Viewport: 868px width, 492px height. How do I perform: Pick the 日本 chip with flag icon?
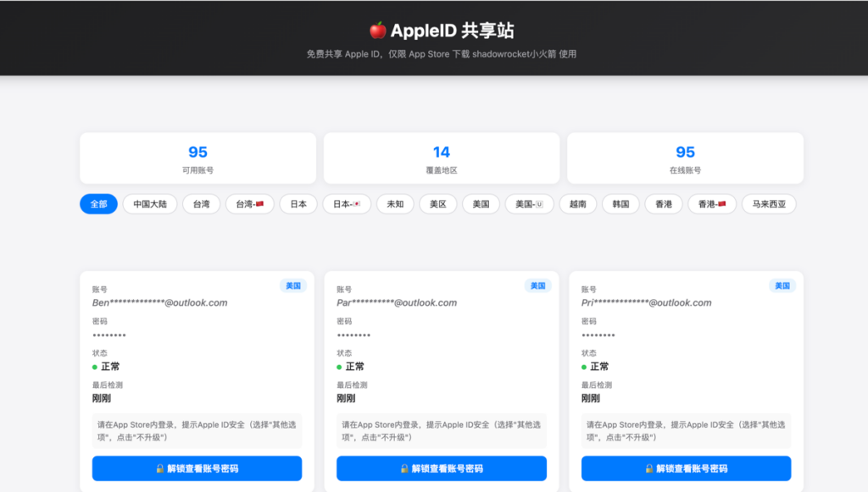click(x=347, y=204)
